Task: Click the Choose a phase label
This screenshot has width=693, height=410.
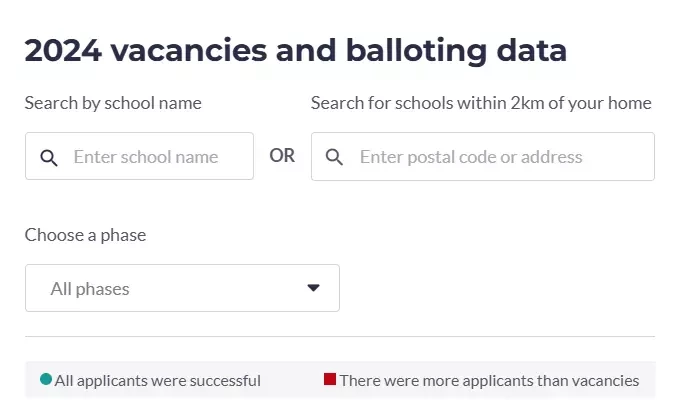Action: point(85,235)
